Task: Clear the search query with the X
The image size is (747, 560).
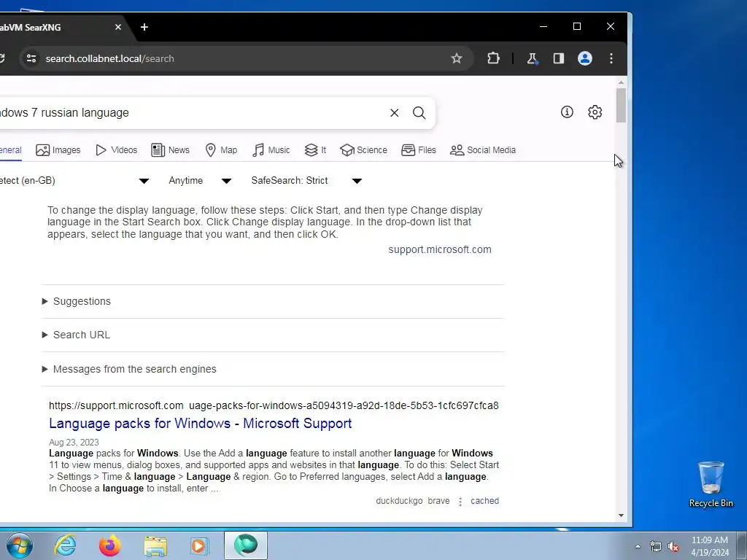Action: tap(395, 113)
